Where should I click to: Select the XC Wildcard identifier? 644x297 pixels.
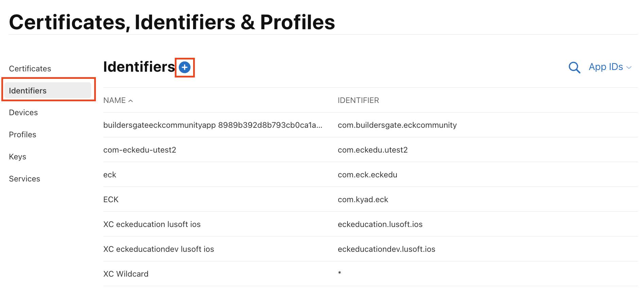coord(126,274)
